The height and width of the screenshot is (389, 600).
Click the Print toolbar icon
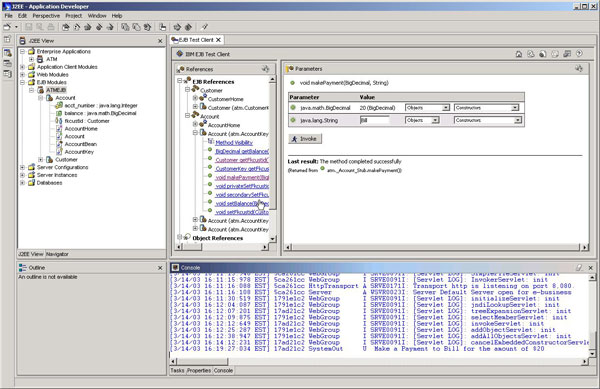51,27
